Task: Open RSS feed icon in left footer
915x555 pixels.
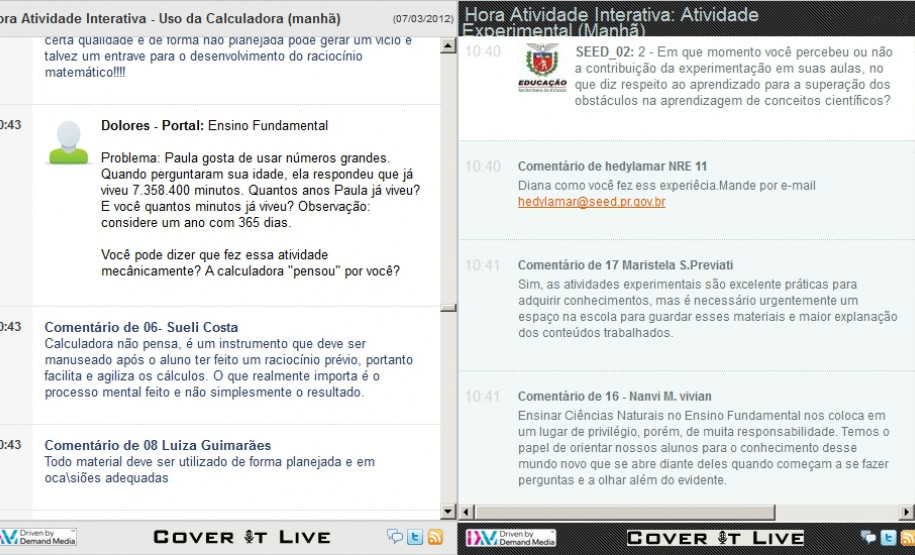Action: pyautogui.click(x=435, y=537)
